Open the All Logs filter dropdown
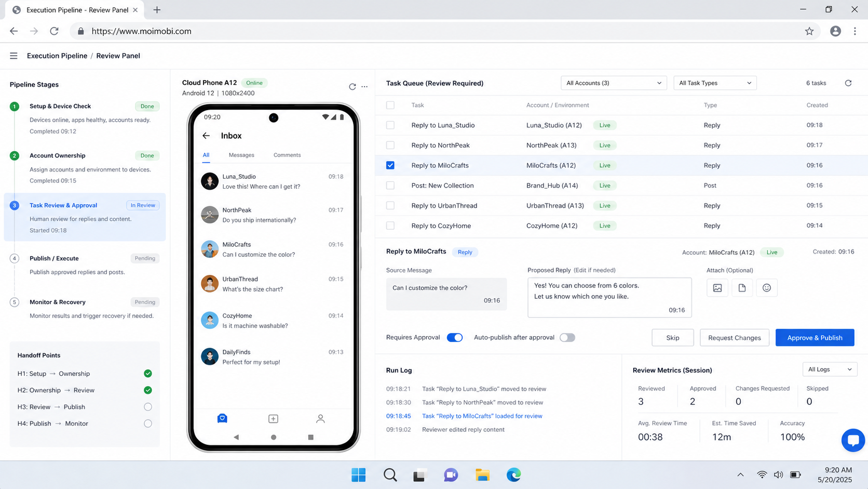 tap(830, 369)
